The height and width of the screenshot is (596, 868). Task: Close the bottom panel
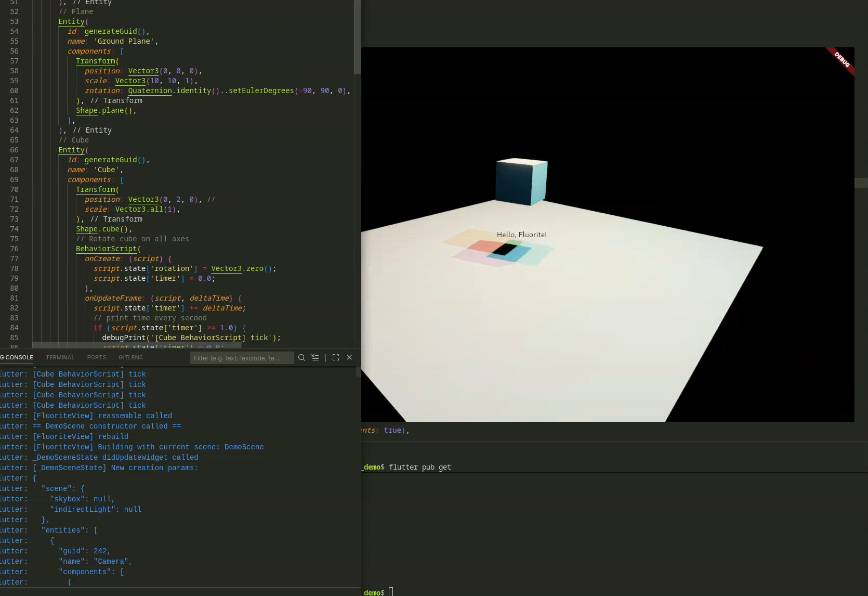point(349,357)
